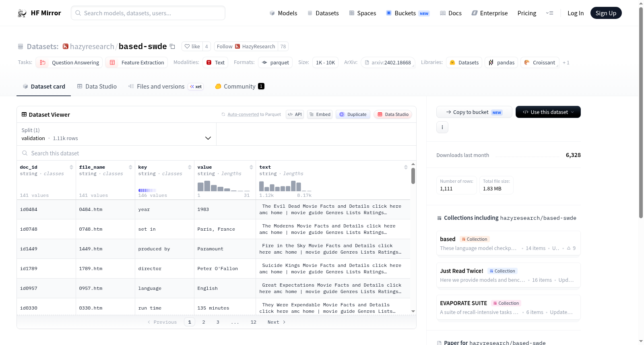Viewport: 644px width, 345px height.
Task: Sort by file_name column arrows
Action: 130,167
